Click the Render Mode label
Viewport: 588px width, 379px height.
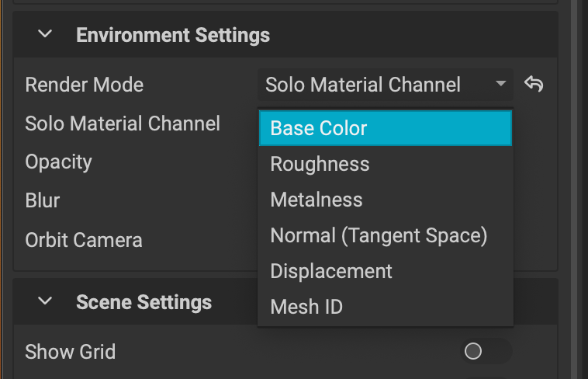(x=84, y=85)
